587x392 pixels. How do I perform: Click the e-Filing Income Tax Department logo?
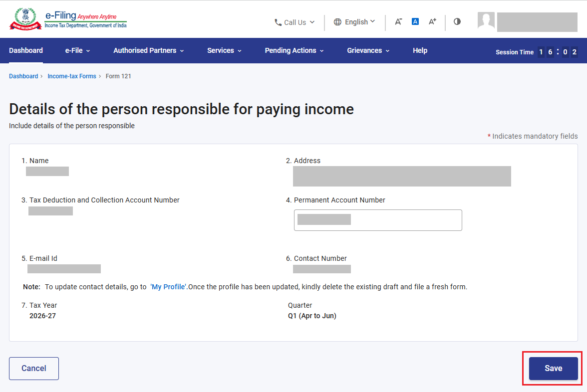pos(68,19)
